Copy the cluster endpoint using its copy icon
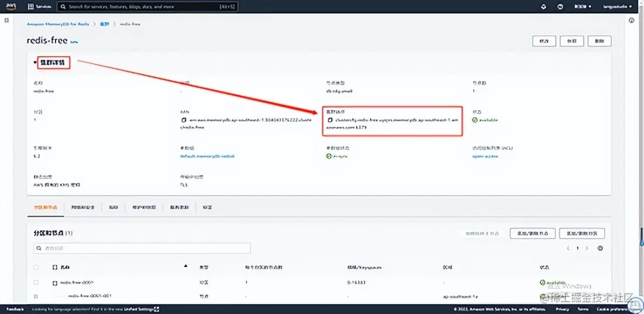Viewport: 644px width, 314px height. (329, 121)
